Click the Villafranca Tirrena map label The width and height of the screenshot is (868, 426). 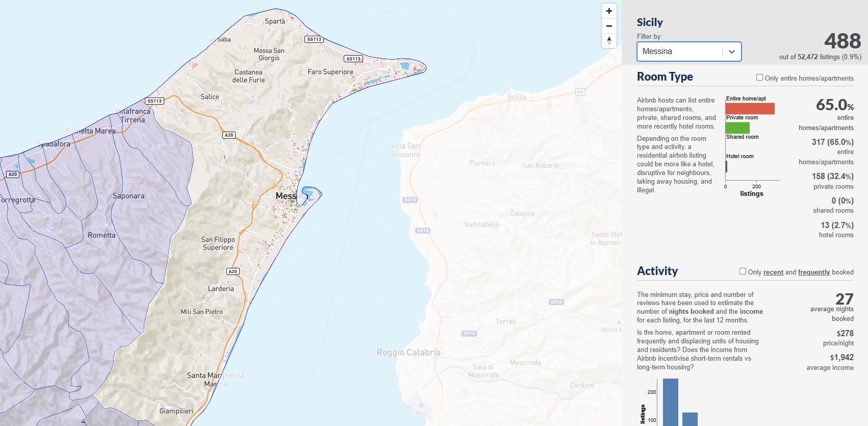[134, 115]
